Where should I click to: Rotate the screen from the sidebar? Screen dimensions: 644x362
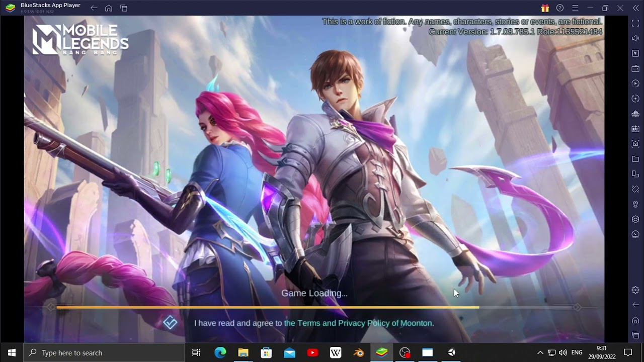tap(635, 189)
